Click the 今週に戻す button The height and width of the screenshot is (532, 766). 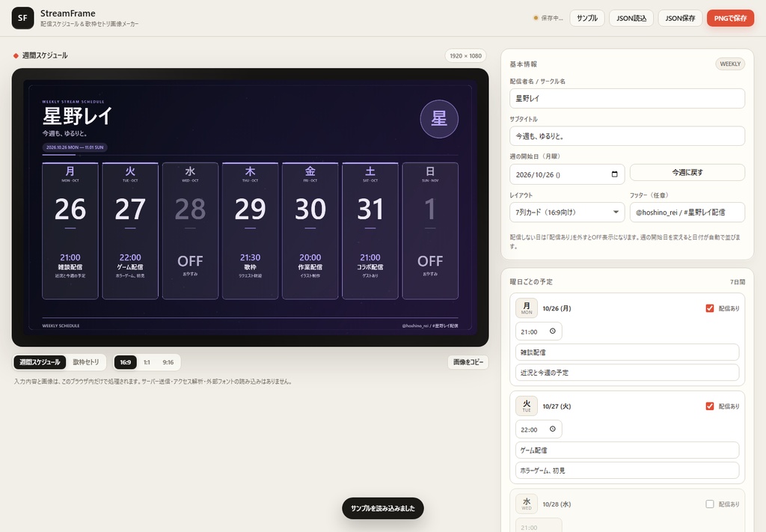[687, 172]
